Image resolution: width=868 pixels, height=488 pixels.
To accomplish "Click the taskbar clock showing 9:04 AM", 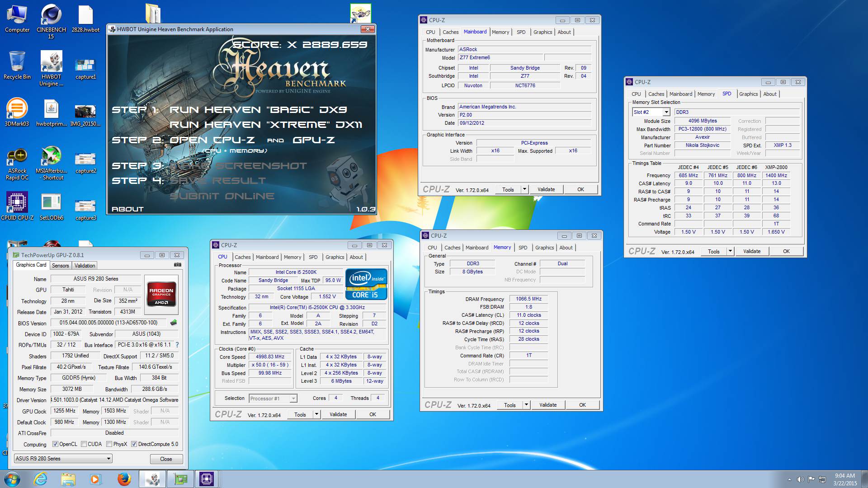I will 845,479.
